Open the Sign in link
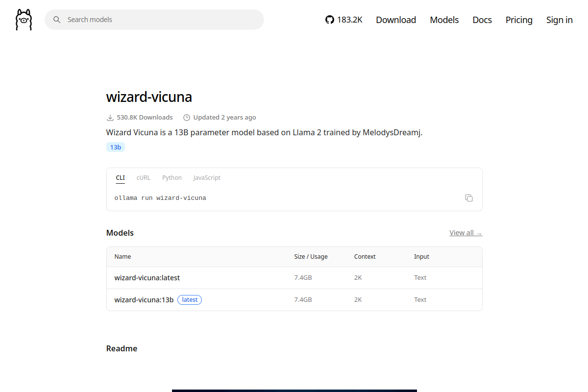The image size is (588, 392). (x=560, y=20)
